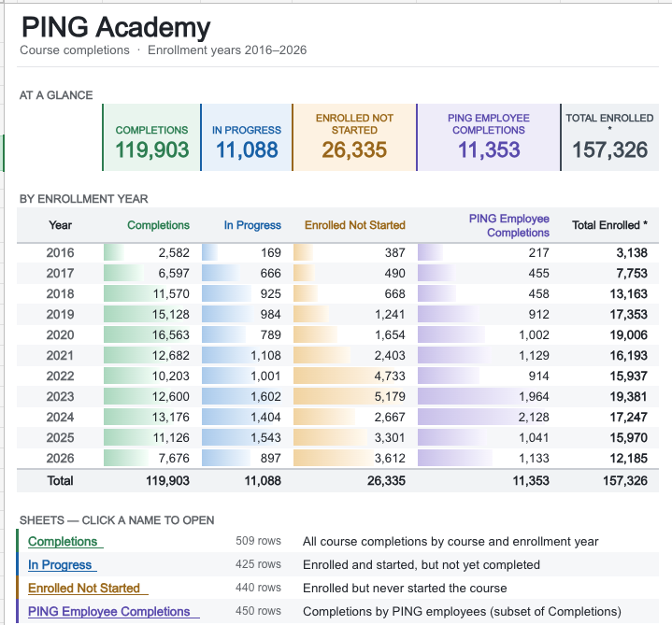
Task: Select completions value 11,570 for 2018
Action: [171, 294]
